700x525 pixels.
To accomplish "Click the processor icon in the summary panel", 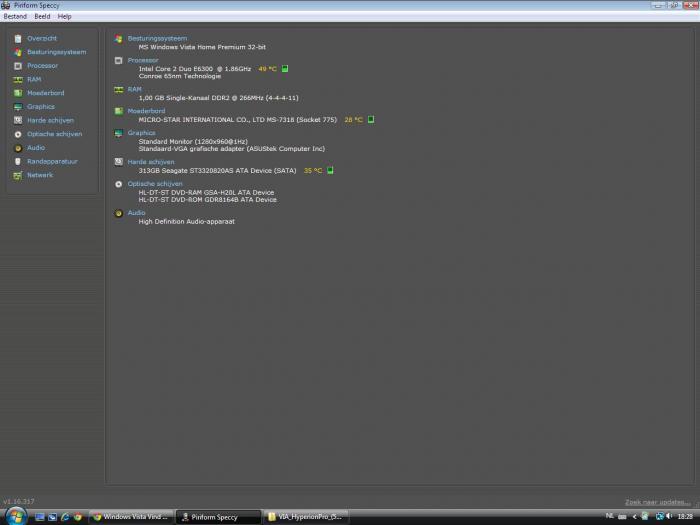I will coord(118,61).
